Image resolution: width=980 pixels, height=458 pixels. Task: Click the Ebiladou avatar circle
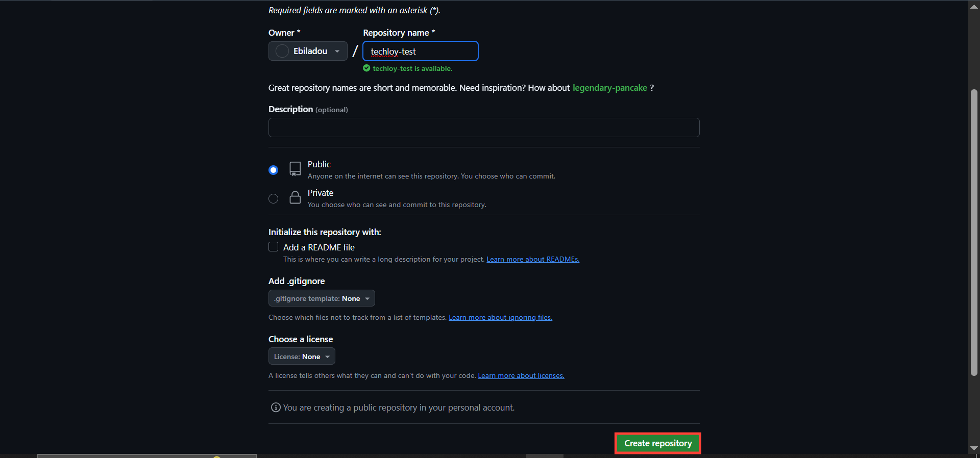tap(281, 51)
